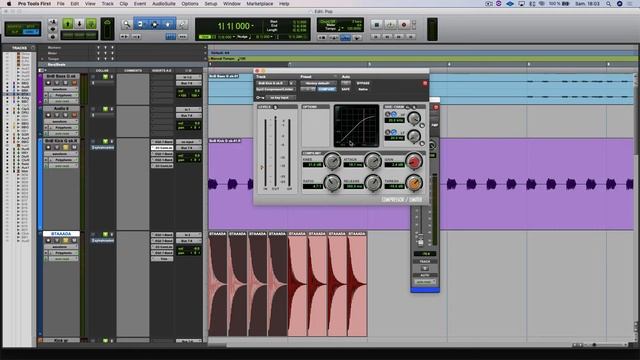The width and height of the screenshot is (640, 360).
Task: Record-enable the Drill Bass track
Action: pyautogui.click(x=48, y=83)
